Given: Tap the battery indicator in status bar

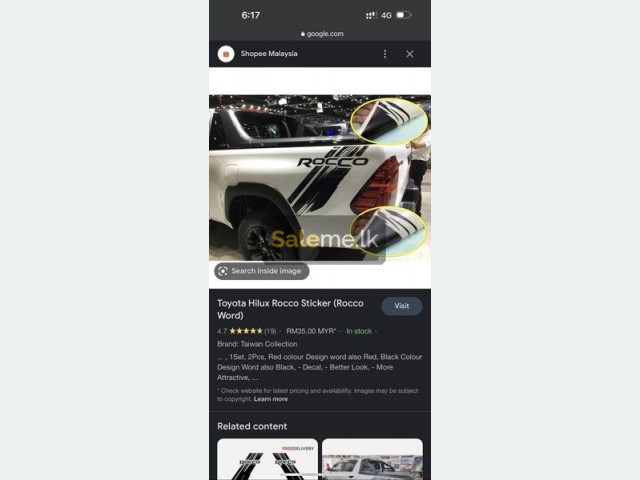Looking at the screenshot, I should tap(404, 15).
